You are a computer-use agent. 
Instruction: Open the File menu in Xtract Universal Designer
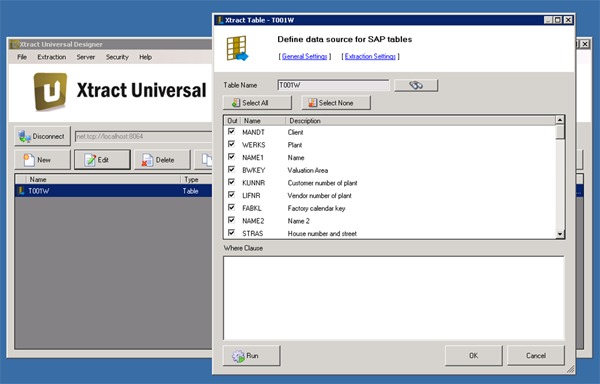tap(22, 57)
